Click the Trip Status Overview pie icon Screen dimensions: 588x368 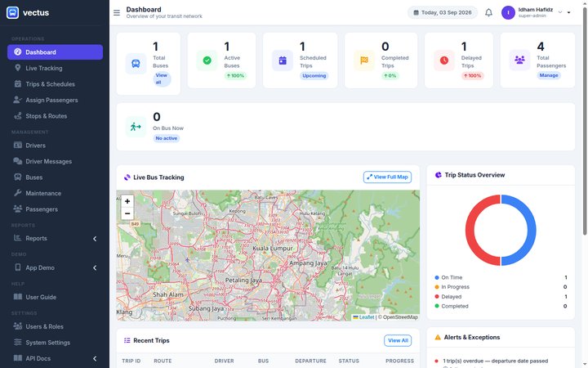(x=438, y=175)
